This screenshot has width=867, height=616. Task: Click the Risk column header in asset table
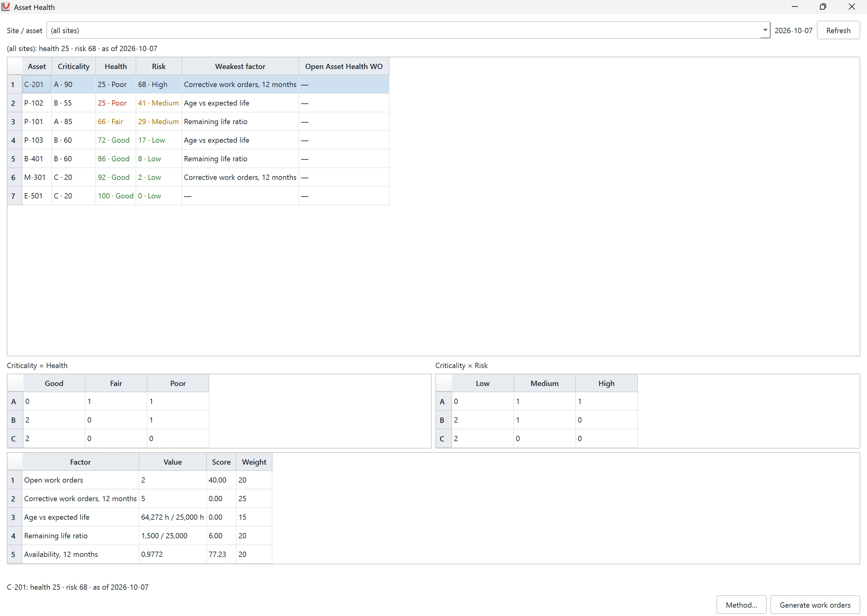pyautogui.click(x=159, y=66)
